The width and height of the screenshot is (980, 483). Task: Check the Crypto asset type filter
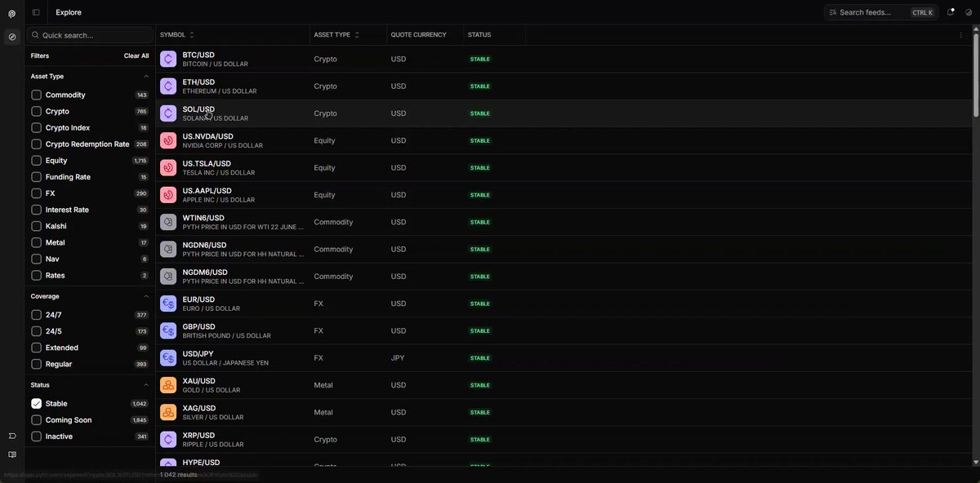click(x=36, y=111)
